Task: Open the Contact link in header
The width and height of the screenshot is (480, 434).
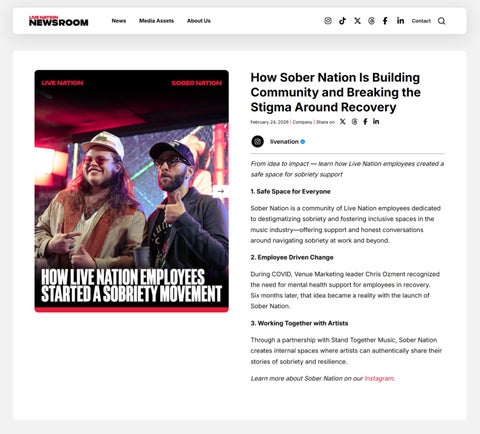Action: 421,21
